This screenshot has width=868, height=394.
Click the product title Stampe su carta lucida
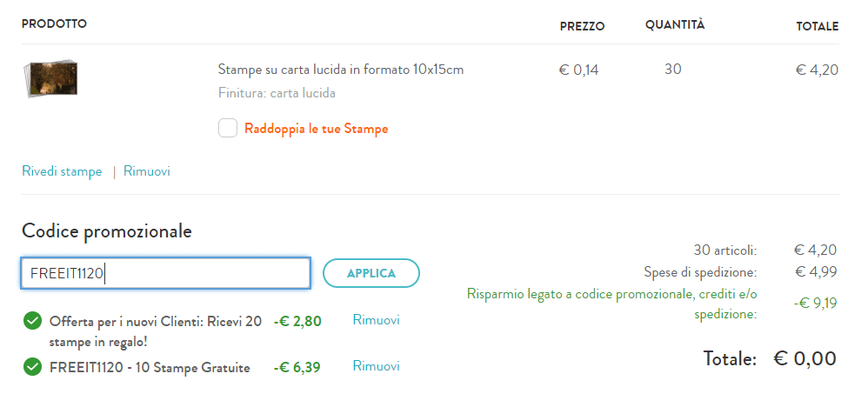tap(340, 70)
